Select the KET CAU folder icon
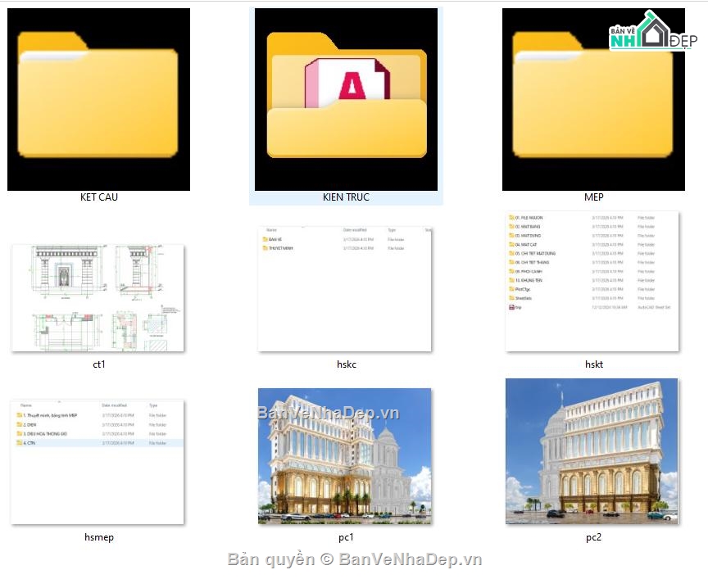Viewport: 708px width, 588px height. (98, 99)
